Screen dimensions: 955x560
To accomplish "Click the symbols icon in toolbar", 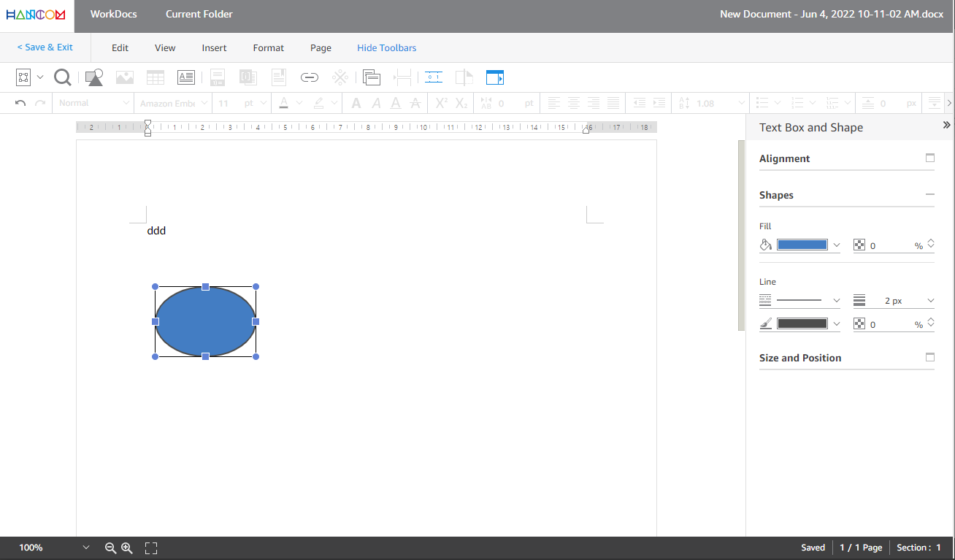I will [340, 77].
